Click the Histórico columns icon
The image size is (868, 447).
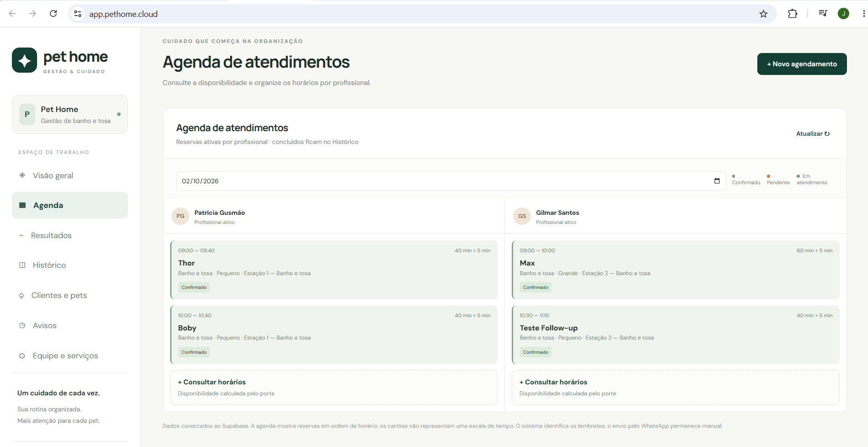pos(22,265)
